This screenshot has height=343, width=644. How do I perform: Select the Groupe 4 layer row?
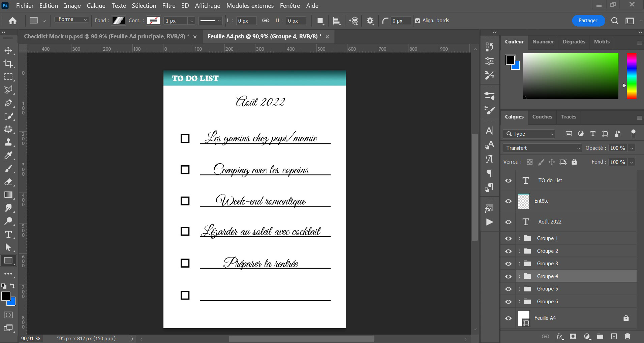coord(576,276)
